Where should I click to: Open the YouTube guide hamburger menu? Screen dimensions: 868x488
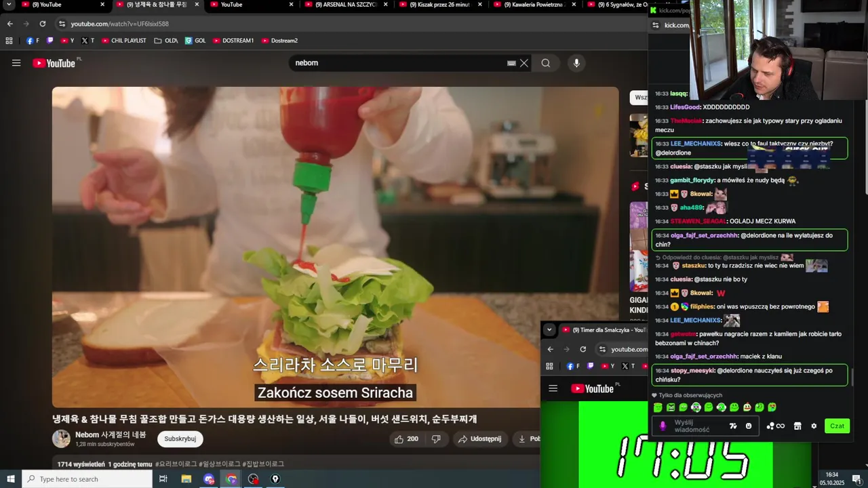point(16,63)
